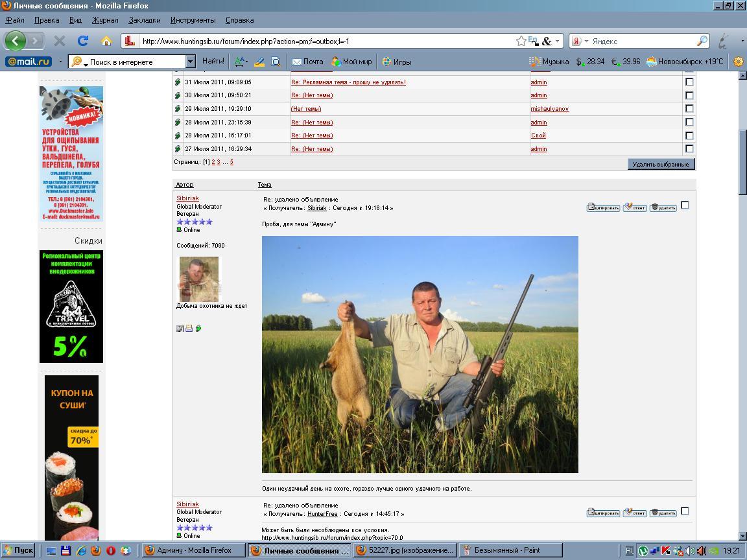Viewport: 747px width, 560px height.
Task: Go back using the green back arrow
Action: [15, 41]
